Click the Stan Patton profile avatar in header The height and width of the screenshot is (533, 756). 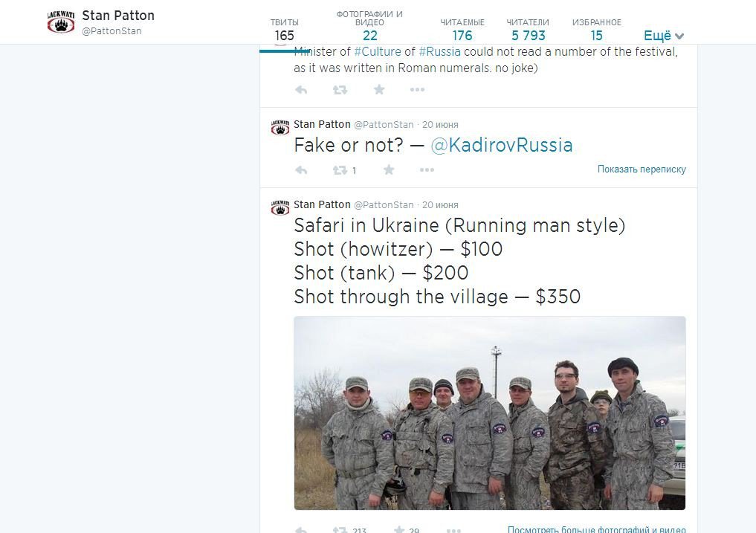tap(61, 22)
